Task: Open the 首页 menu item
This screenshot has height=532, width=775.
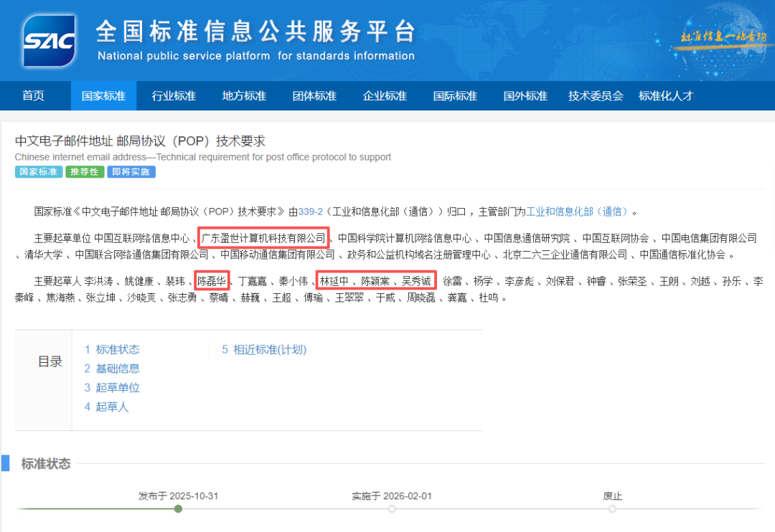Action: pyautogui.click(x=33, y=95)
